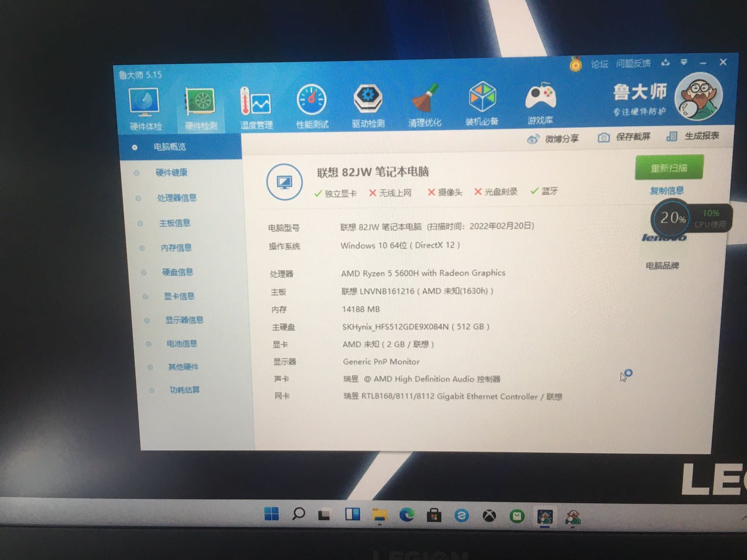Open 清理优化 cleanup with the broom icon
The width and height of the screenshot is (747, 560).
(424, 105)
